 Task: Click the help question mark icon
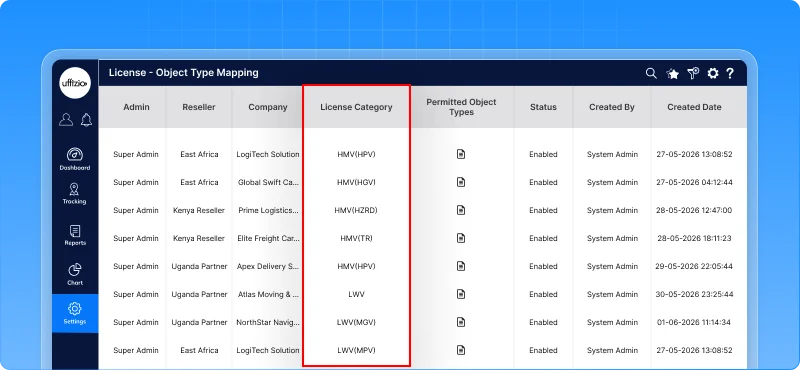point(730,73)
